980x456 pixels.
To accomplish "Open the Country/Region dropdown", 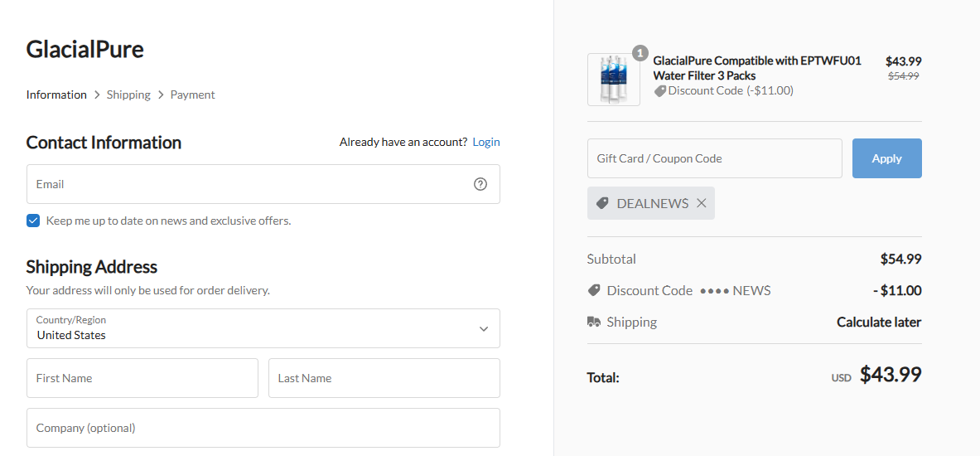I will [263, 328].
